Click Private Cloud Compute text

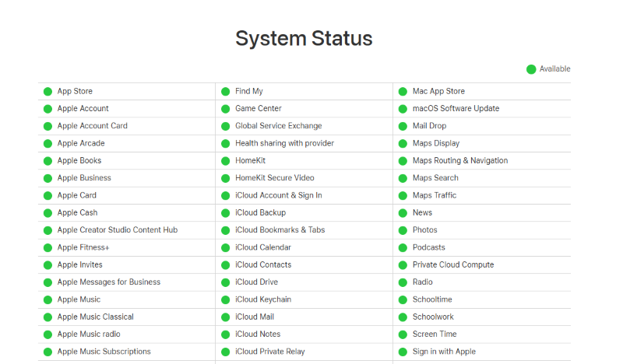(453, 264)
